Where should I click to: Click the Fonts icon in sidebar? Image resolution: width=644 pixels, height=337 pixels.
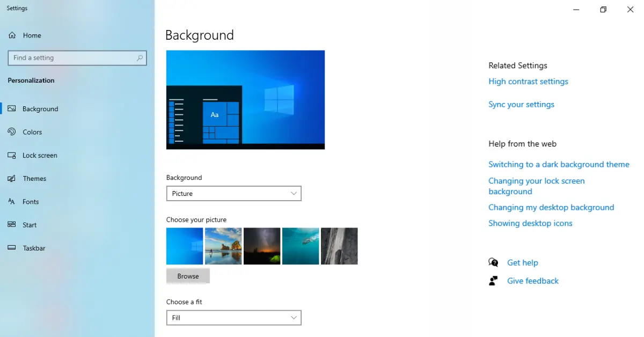pyautogui.click(x=12, y=202)
